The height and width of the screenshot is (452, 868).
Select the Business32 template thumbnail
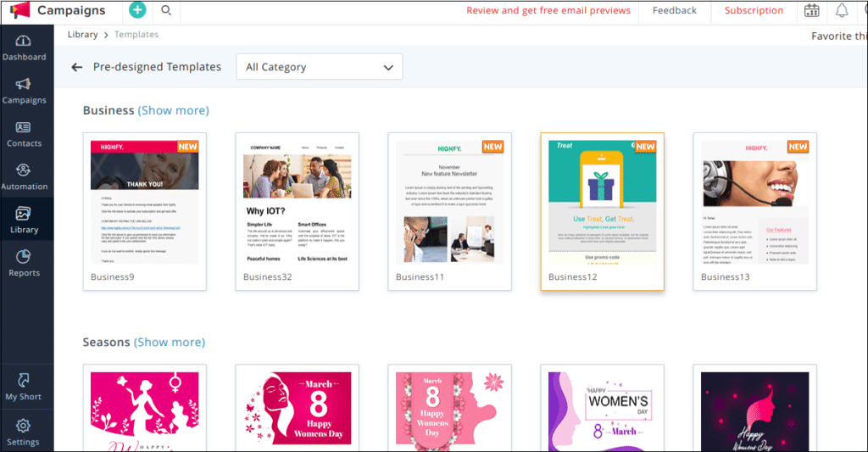point(298,202)
